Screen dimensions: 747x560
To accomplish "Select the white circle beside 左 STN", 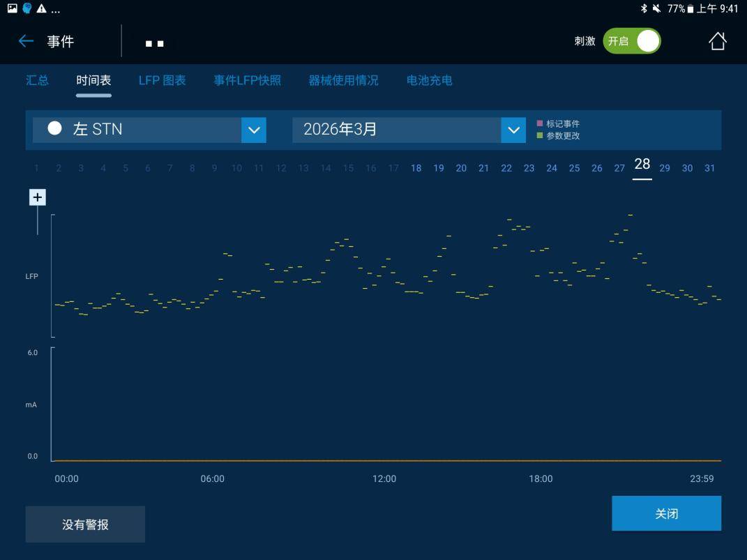I will pyautogui.click(x=54, y=128).
